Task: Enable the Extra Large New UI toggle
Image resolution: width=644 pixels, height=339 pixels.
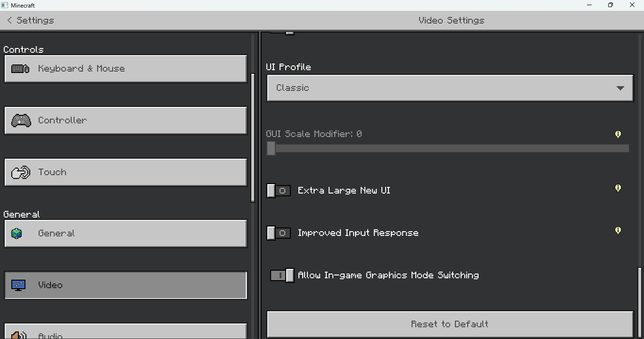Action: tap(279, 191)
